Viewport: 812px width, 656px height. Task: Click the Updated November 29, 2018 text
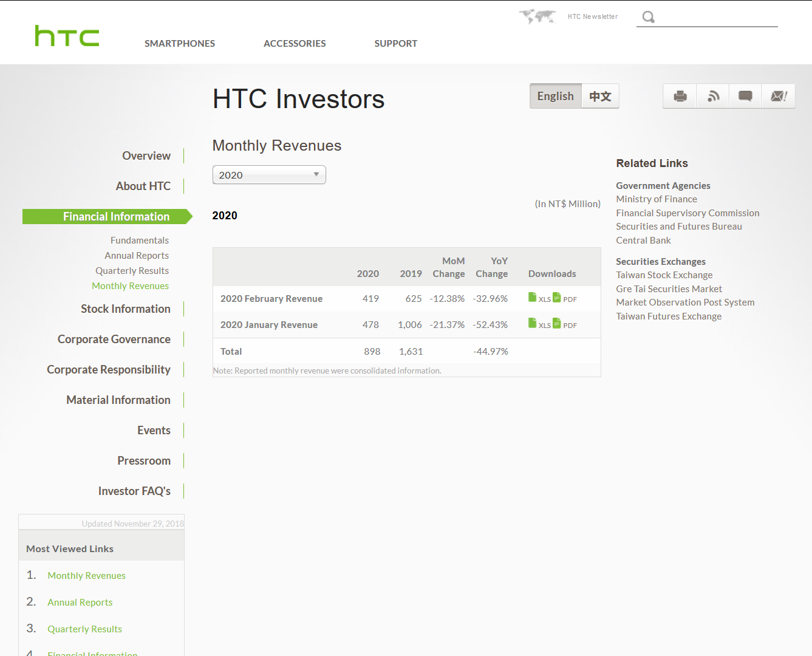click(x=133, y=524)
